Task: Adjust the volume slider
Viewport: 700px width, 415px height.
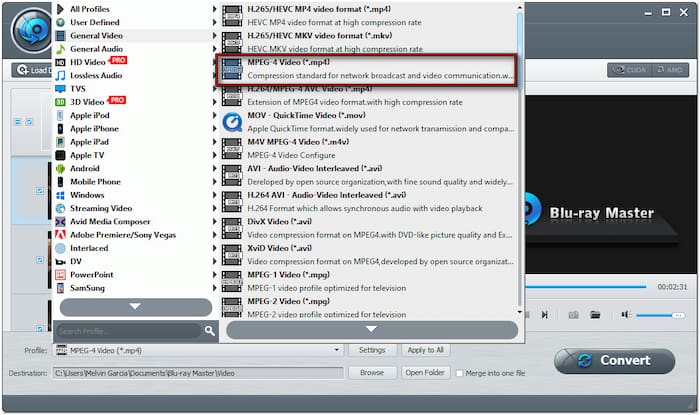Action: coord(660,315)
